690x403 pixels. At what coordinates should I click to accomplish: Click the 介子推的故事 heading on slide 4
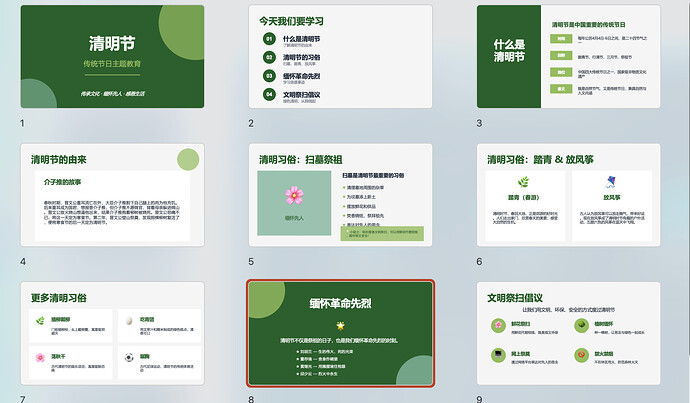(62, 182)
